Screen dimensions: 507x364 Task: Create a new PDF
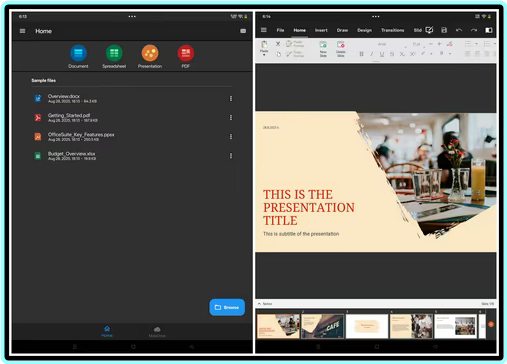click(186, 56)
